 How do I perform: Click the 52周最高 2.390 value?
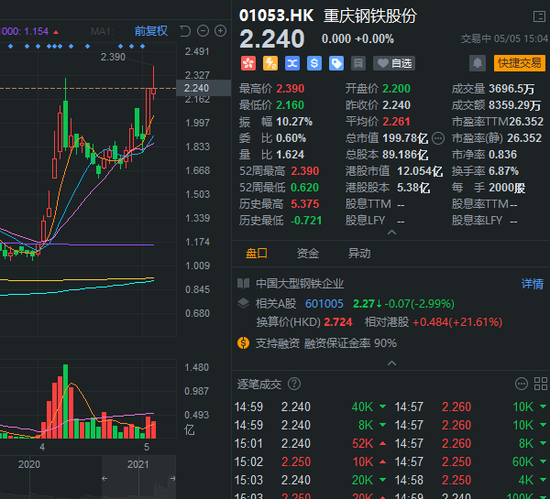[305, 171]
